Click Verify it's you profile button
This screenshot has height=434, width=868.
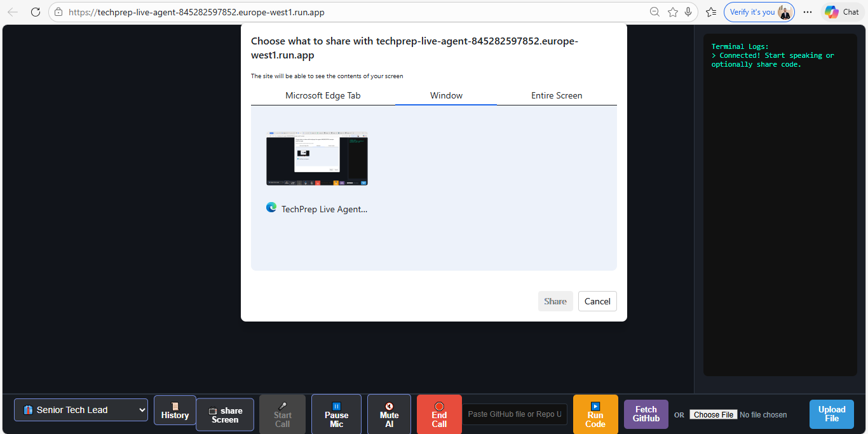[x=759, y=12]
